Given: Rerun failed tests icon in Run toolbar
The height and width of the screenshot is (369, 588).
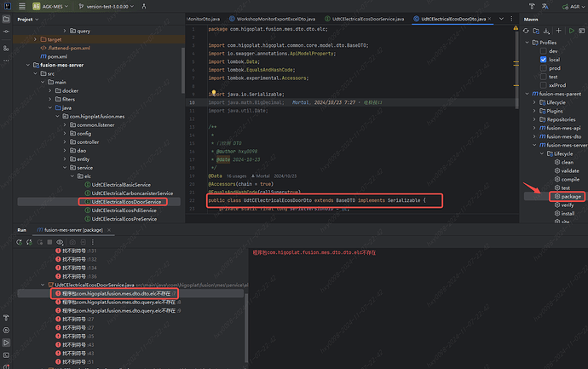Looking at the screenshot, I should (x=29, y=242).
